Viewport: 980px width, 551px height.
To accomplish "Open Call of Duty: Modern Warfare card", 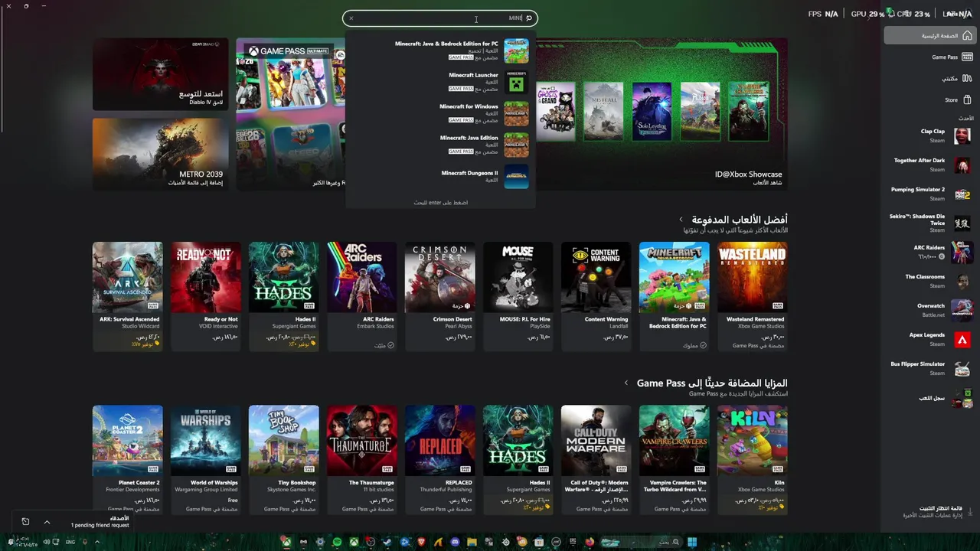I will tap(596, 459).
